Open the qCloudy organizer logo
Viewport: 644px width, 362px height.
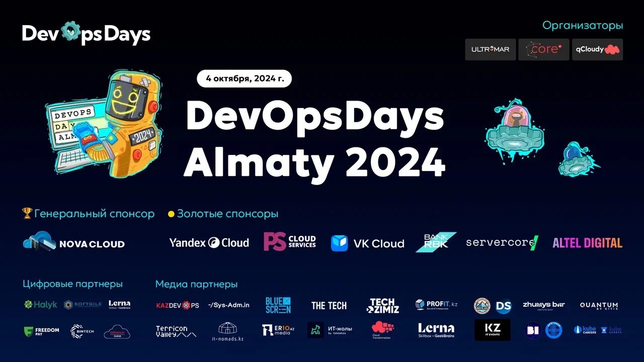tap(597, 49)
